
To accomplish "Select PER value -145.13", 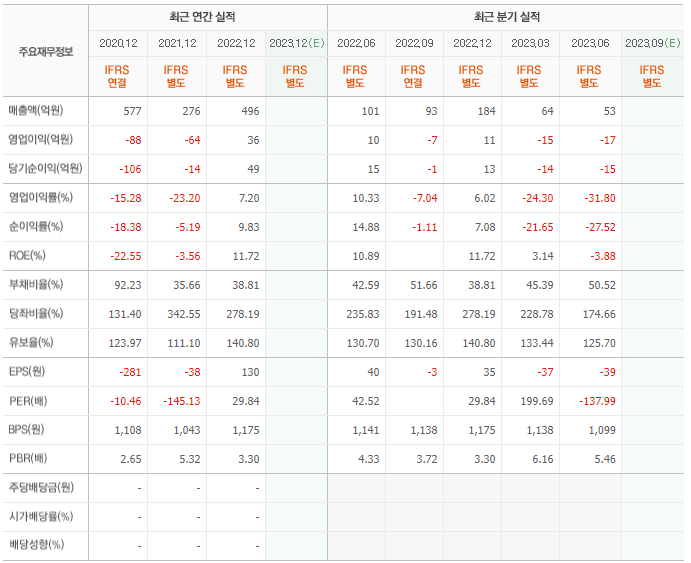I will tap(182, 401).
